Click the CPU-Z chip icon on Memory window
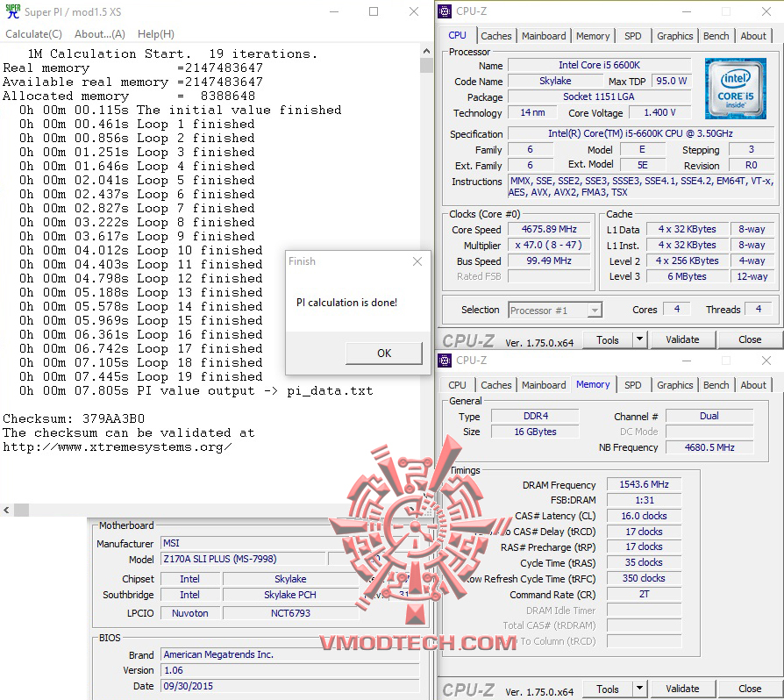 coord(445,361)
